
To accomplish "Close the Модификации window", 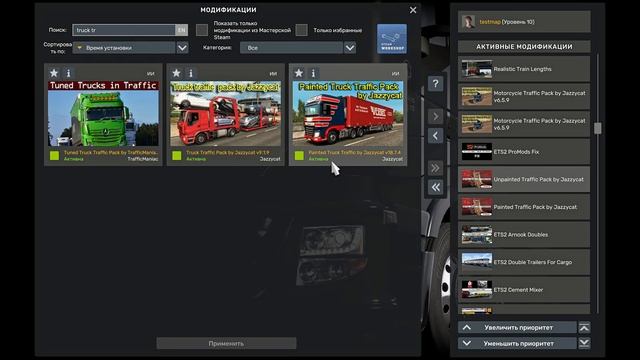I will [413, 10].
